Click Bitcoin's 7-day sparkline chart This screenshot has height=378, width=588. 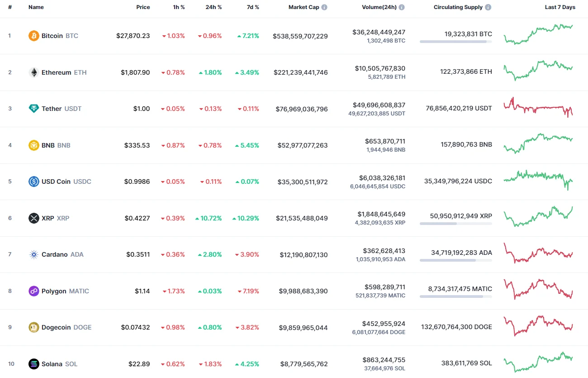(x=538, y=35)
